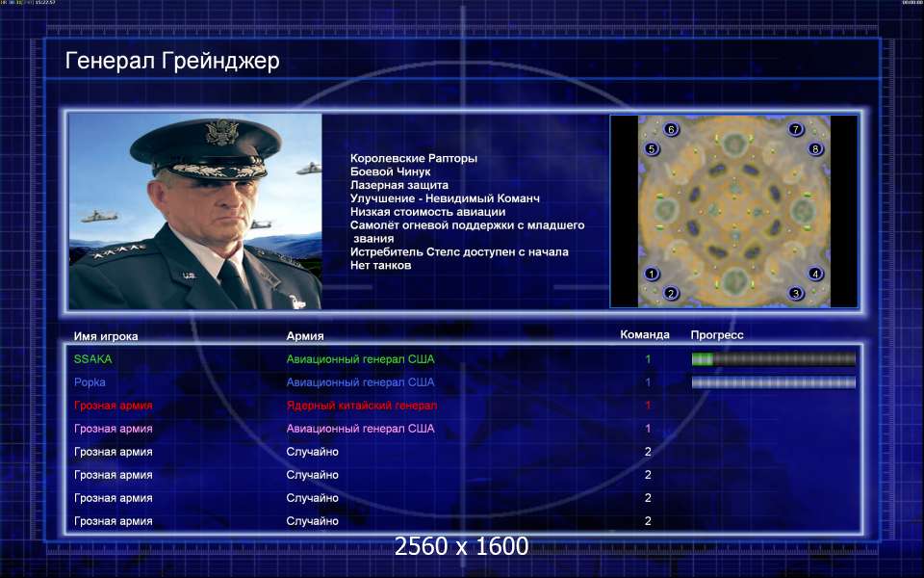Click the "Прогресс" column header
This screenshot has width=924, height=578.
pyautogui.click(x=717, y=335)
